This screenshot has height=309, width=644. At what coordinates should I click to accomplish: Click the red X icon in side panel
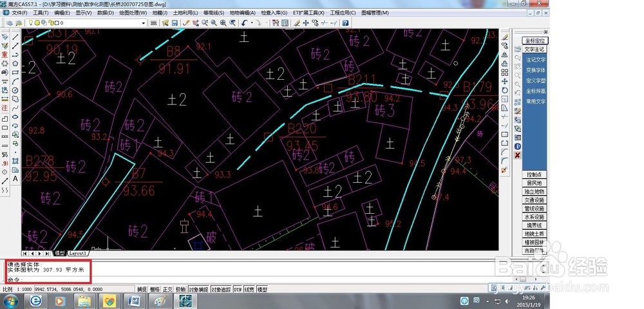[x=518, y=155]
